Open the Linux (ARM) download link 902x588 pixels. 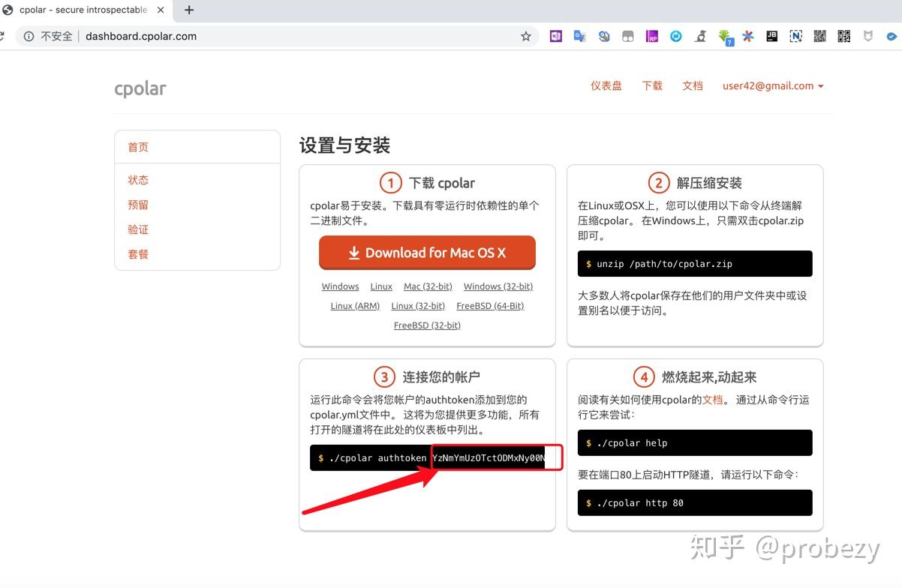(x=354, y=305)
